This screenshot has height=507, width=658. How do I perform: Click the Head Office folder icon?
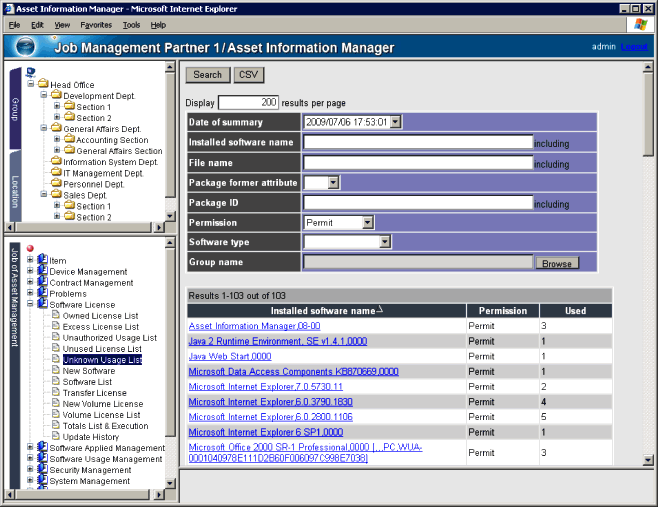coord(43,85)
